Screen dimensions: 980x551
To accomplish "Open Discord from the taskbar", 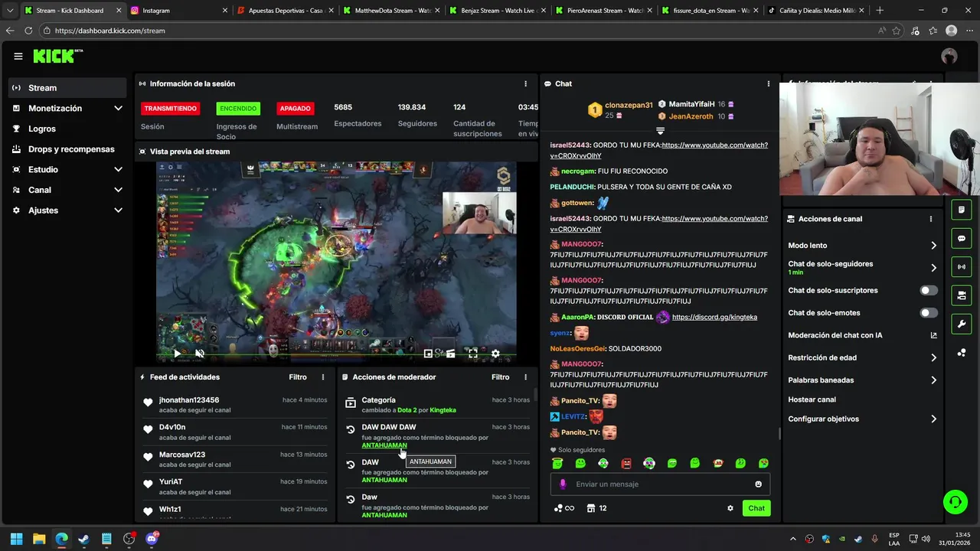I will click(152, 539).
